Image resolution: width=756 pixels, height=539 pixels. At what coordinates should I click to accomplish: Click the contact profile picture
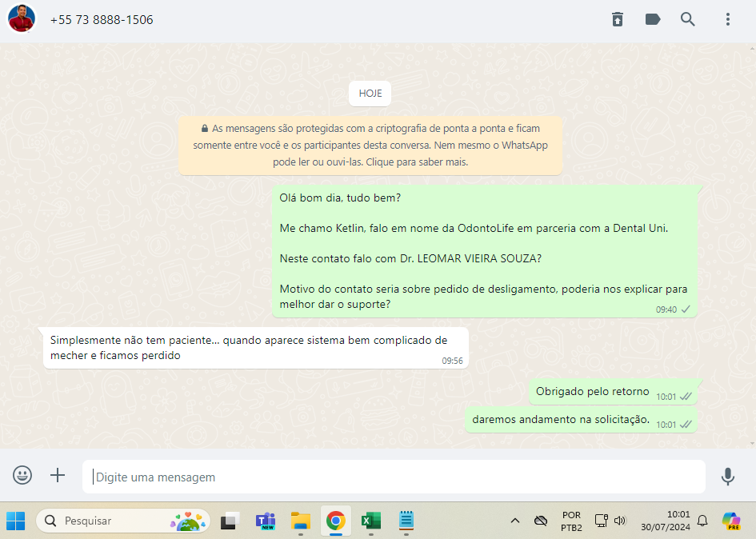tap(22, 19)
